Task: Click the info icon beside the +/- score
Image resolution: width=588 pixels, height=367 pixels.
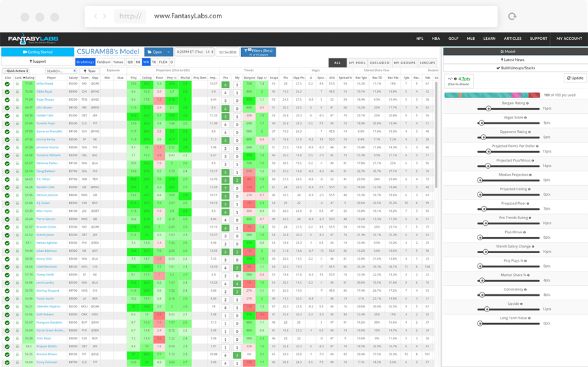Action: point(455,79)
